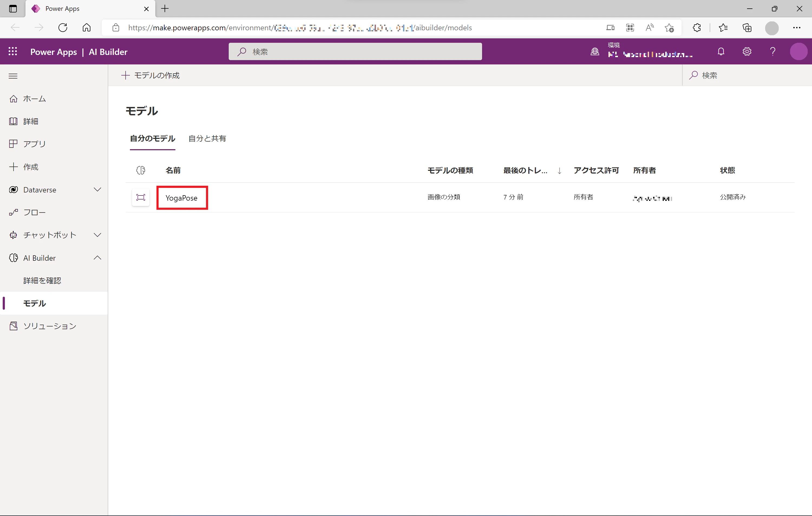Expand the チャットボット section chevron
Image resolution: width=812 pixels, height=516 pixels.
pos(97,235)
